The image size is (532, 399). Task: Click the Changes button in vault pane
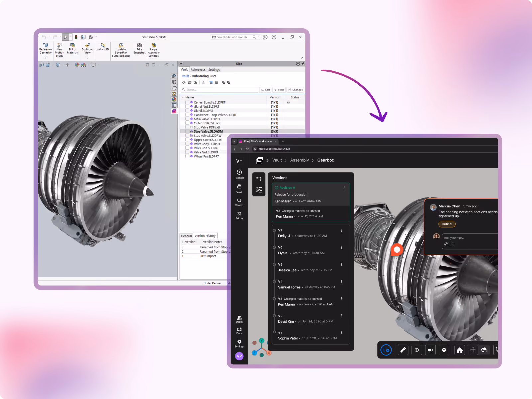point(296,90)
